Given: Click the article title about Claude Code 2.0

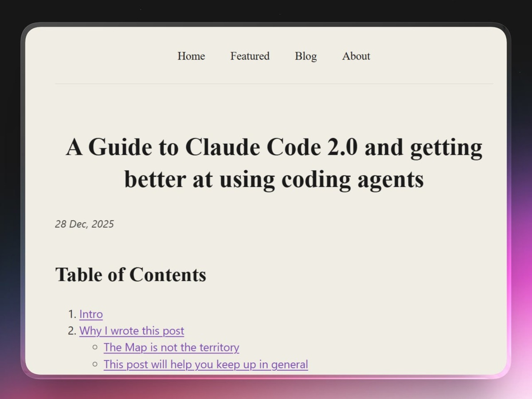Looking at the screenshot, I should tap(274, 163).
